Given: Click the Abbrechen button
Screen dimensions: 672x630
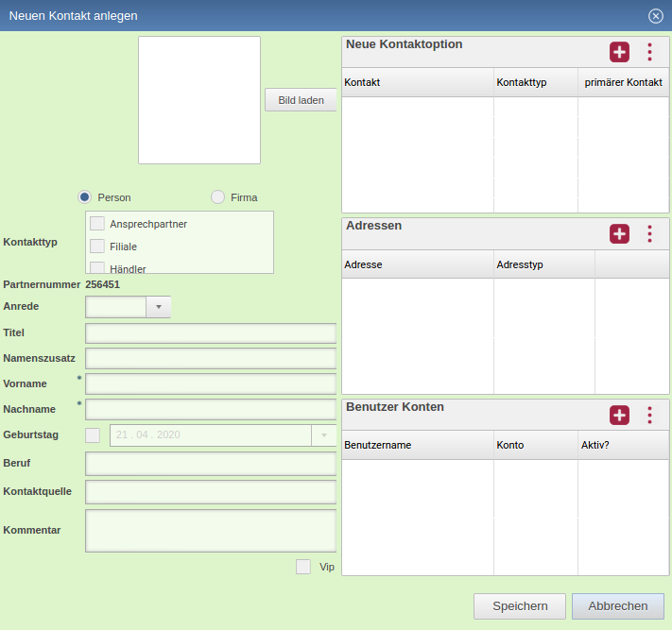Looking at the screenshot, I should tap(617, 606).
